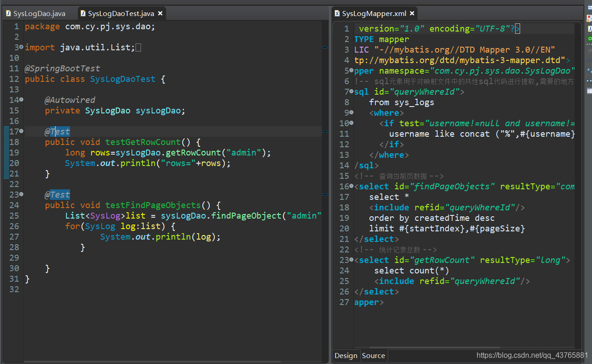Click the 'for(SysLog log:list)' loop line

click(120, 226)
